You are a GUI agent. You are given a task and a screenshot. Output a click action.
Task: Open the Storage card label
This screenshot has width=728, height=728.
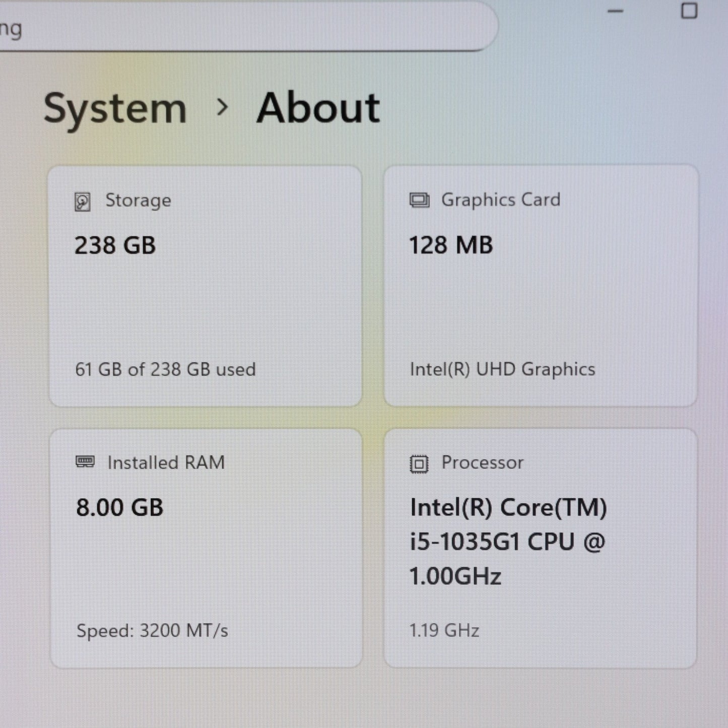pos(138,201)
